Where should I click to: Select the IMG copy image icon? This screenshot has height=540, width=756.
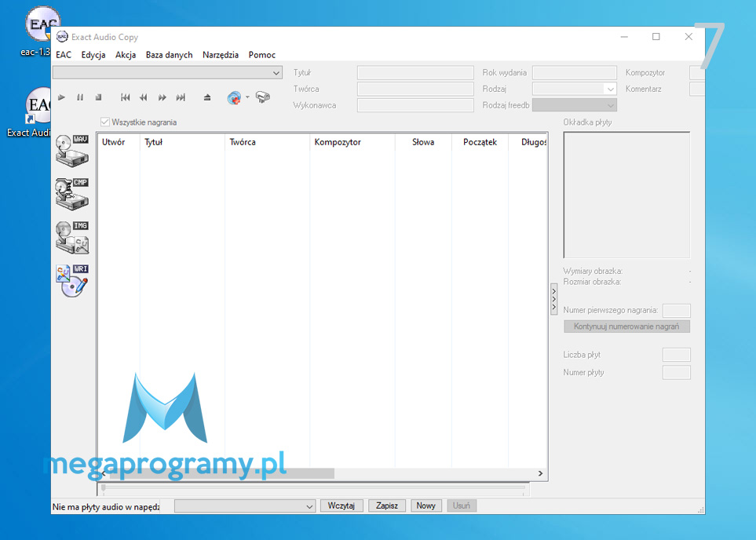[72, 237]
